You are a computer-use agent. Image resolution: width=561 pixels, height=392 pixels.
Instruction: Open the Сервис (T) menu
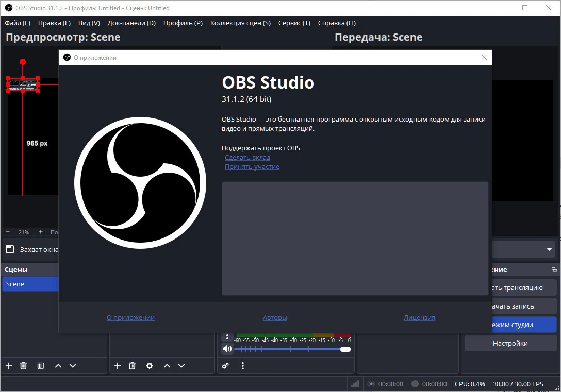pyautogui.click(x=294, y=23)
